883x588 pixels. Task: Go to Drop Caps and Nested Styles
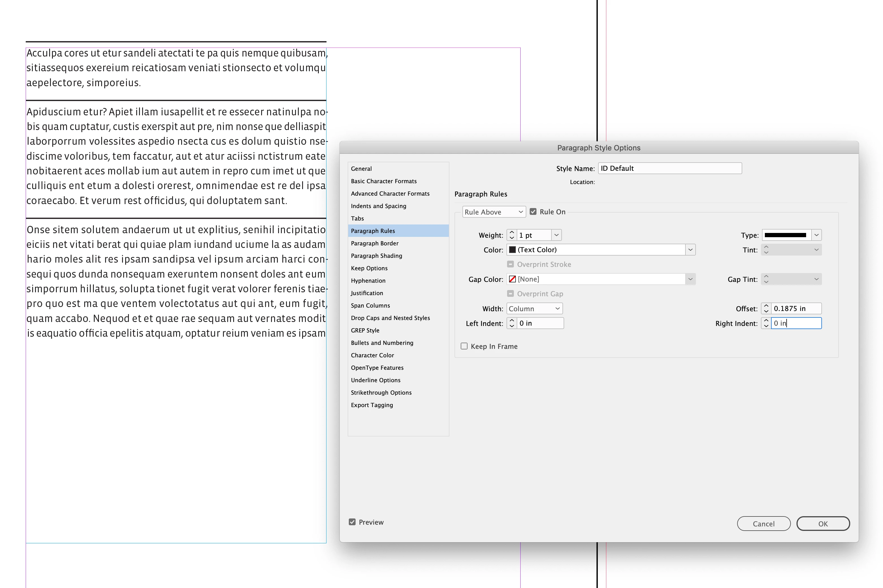[390, 318]
